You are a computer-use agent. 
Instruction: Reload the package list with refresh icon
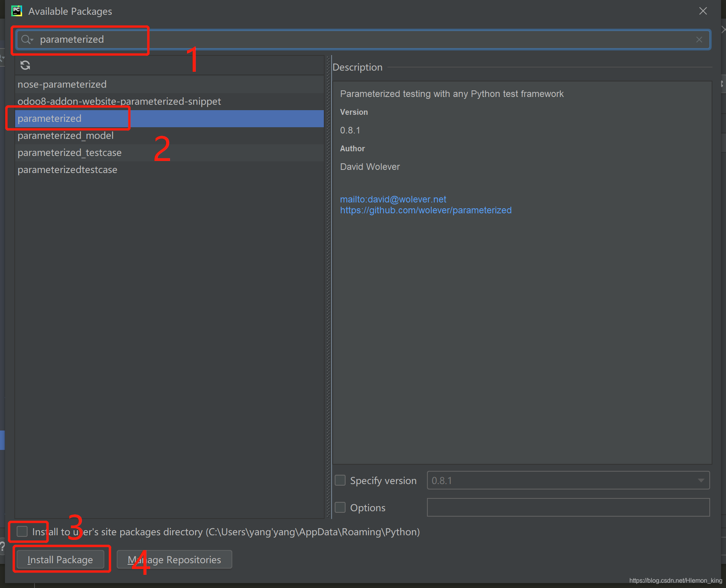pos(25,65)
